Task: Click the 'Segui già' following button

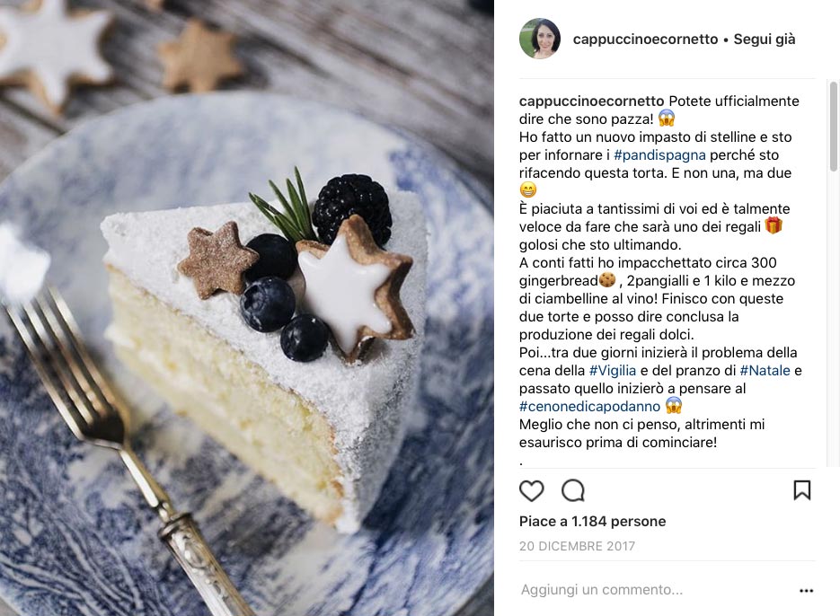Action: click(765, 40)
